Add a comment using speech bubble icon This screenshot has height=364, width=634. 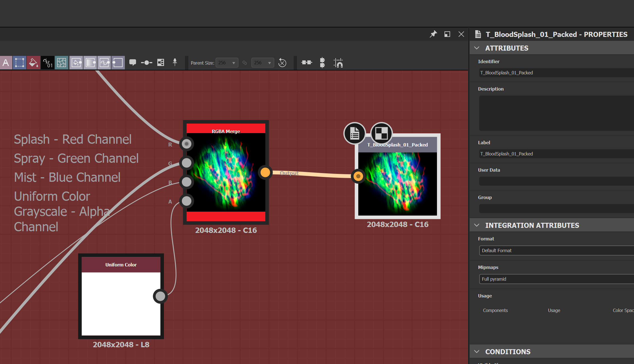pyautogui.click(x=132, y=62)
